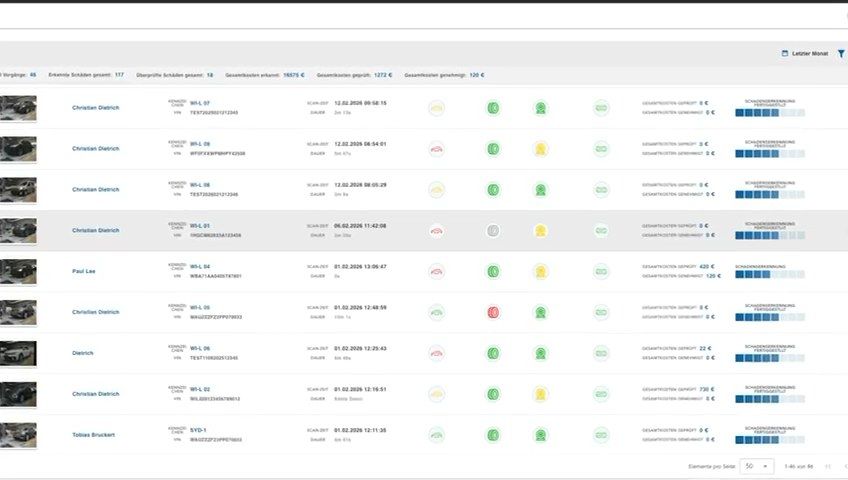Click Gesamtkosten geprüft 22 € value
The image size is (848, 480).
(x=705, y=349)
